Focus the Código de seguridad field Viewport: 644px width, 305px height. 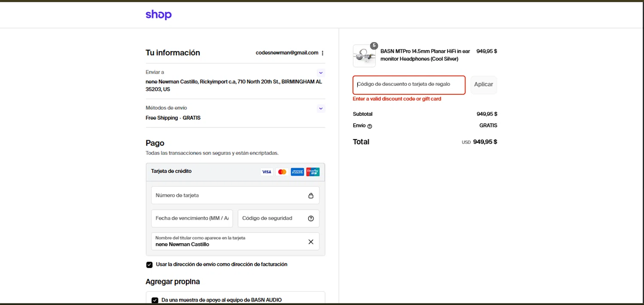[x=279, y=218]
